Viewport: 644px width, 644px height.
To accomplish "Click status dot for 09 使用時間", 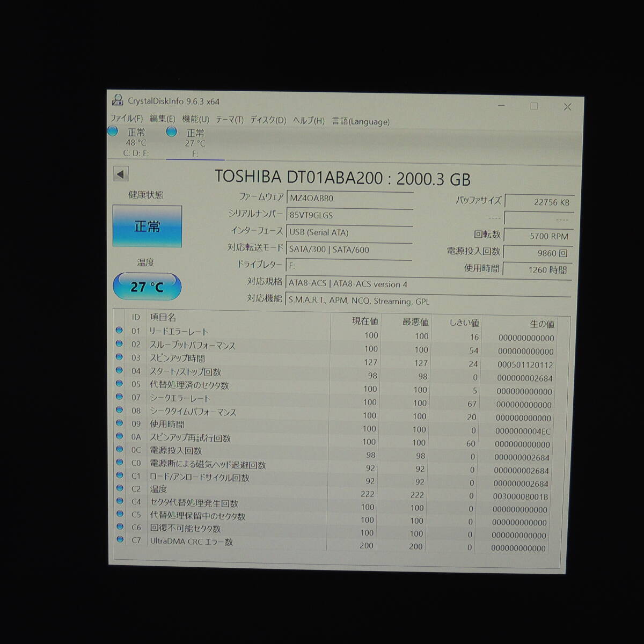I will (x=119, y=423).
